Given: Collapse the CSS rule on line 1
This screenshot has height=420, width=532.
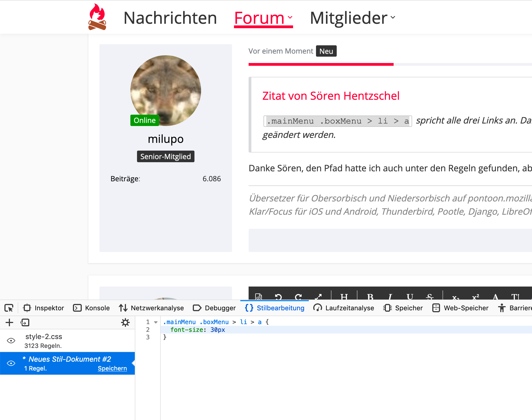Looking at the screenshot, I should (156, 322).
